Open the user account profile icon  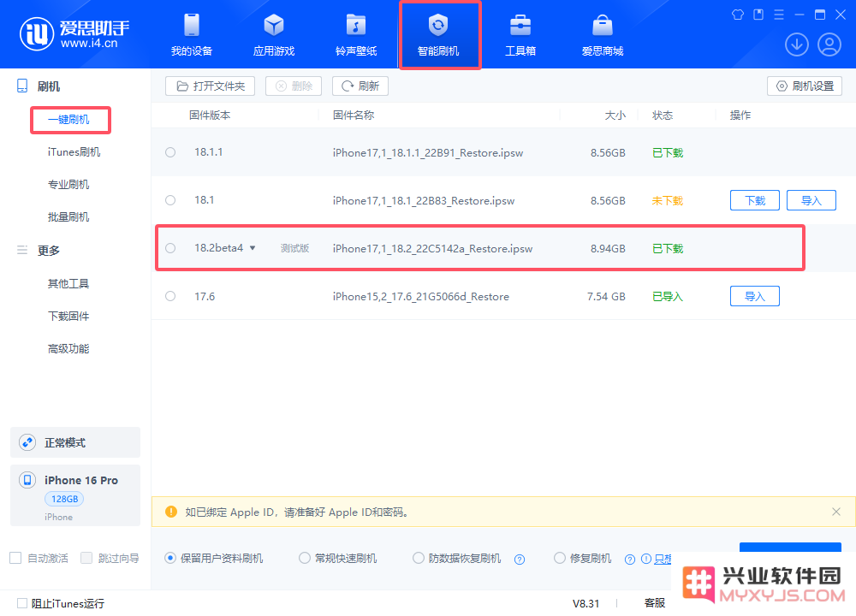[829, 44]
